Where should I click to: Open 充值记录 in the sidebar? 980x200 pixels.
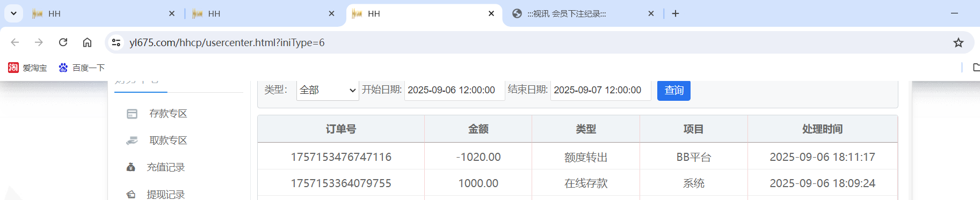pos(165,167)
